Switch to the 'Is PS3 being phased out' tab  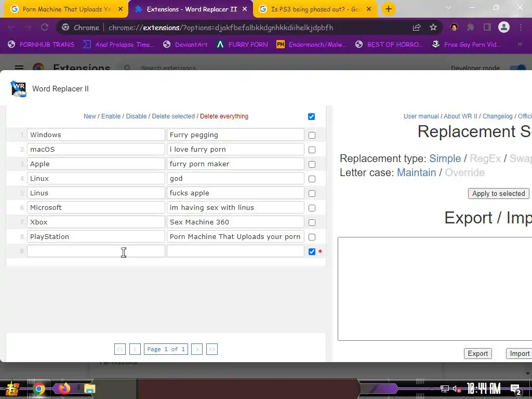315,9
